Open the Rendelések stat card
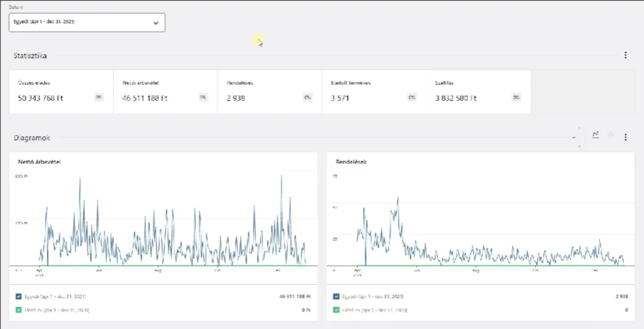This screenshot has height=329, width=644. [x=269, y=92]
